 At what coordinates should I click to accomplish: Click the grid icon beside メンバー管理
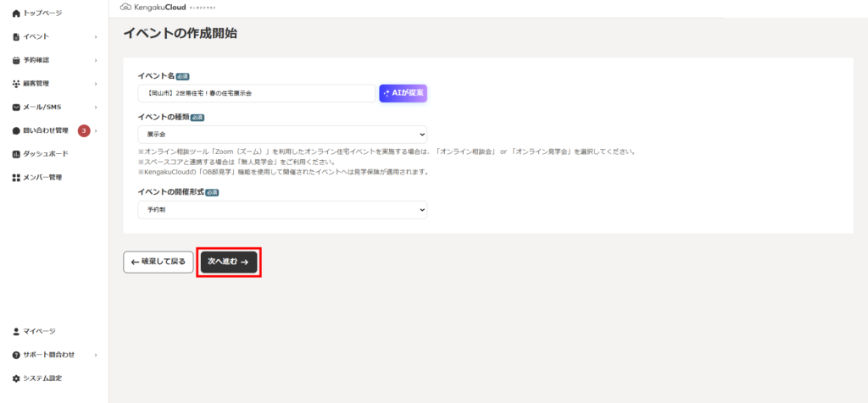pos(16,178)
